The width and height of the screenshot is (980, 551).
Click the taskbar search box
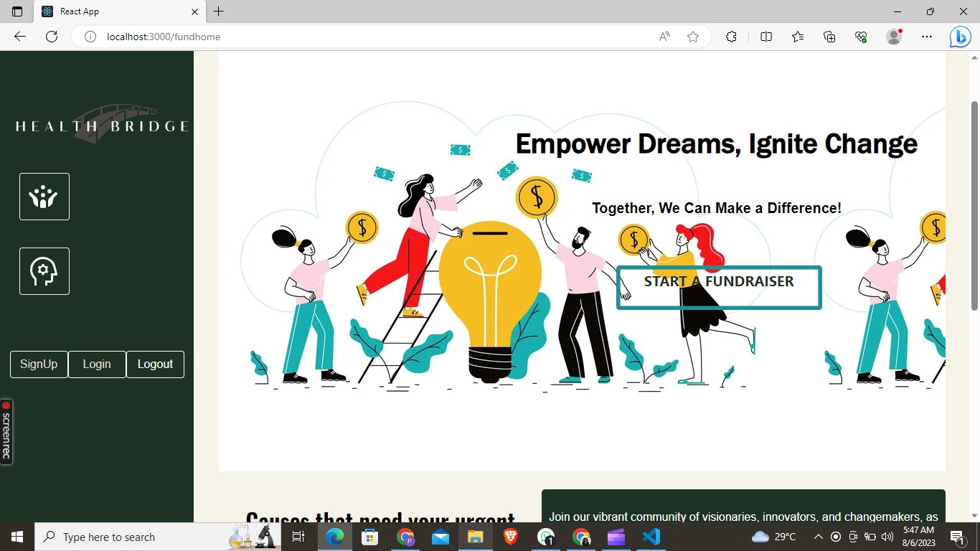tap(157, 537)
